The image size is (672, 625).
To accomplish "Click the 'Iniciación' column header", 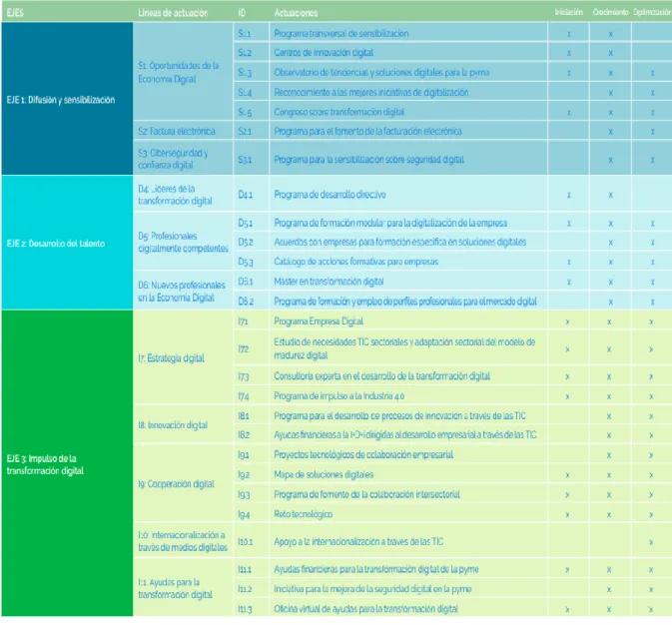I will tap(569, 12).
